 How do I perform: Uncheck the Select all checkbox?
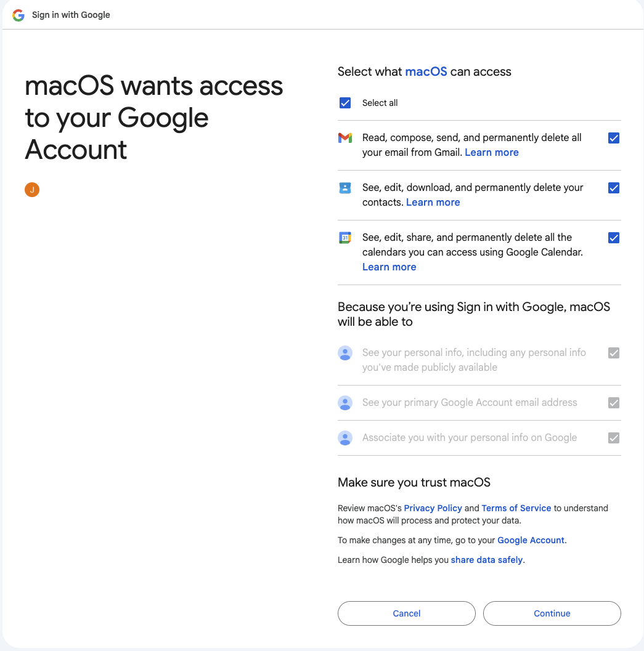(345, 103)
